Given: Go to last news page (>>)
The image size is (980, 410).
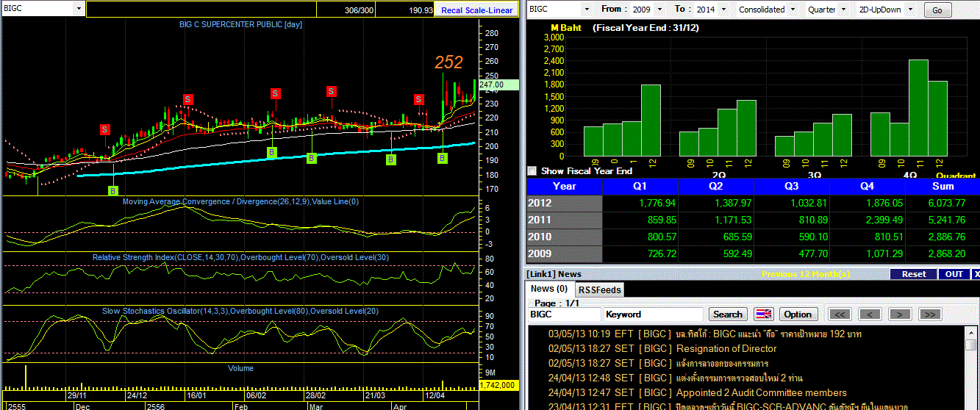Looking at the screenshot, I should coord(930,314).
